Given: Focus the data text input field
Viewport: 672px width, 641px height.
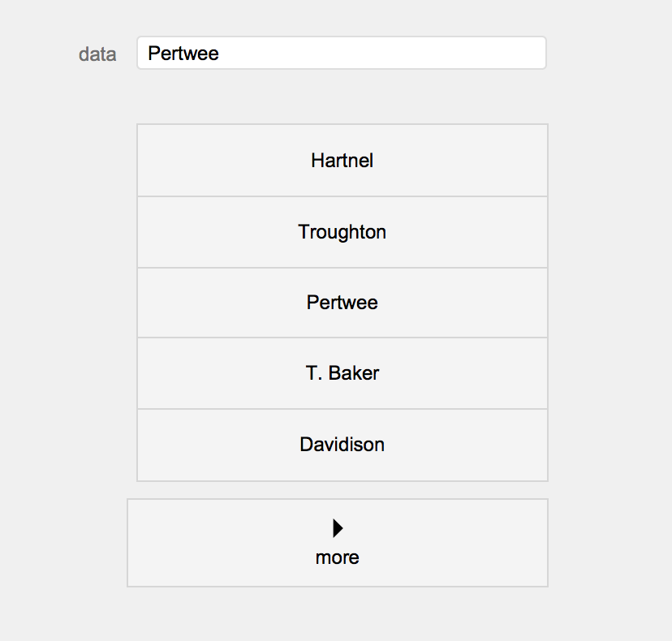Looking at the screenshot, I should (x=341, y=54).
